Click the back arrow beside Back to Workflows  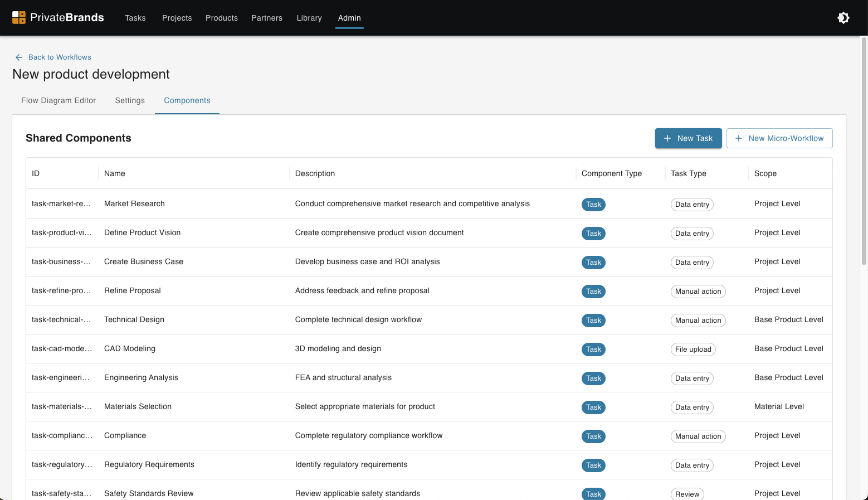(x=18, y=57)
